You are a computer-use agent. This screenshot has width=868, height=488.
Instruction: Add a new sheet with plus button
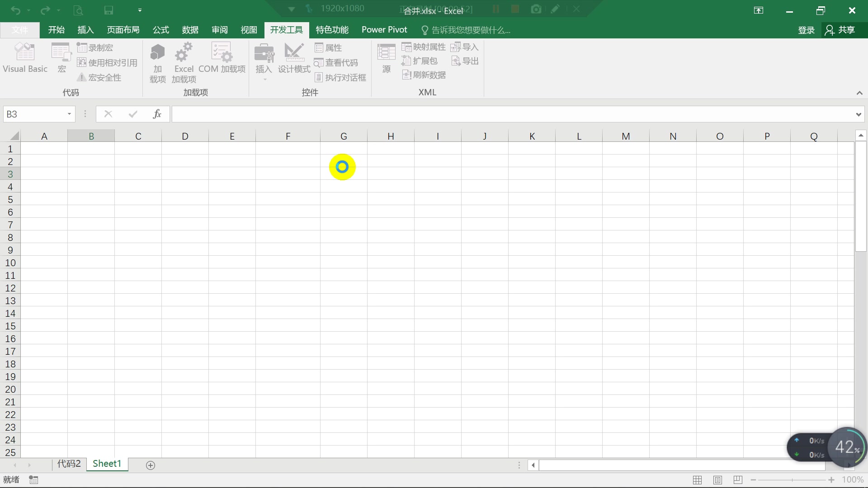click(x=151, y=465)
